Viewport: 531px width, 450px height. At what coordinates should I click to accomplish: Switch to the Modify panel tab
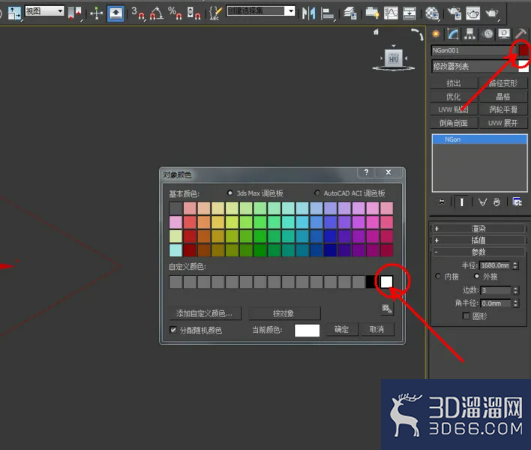point(453,34)
